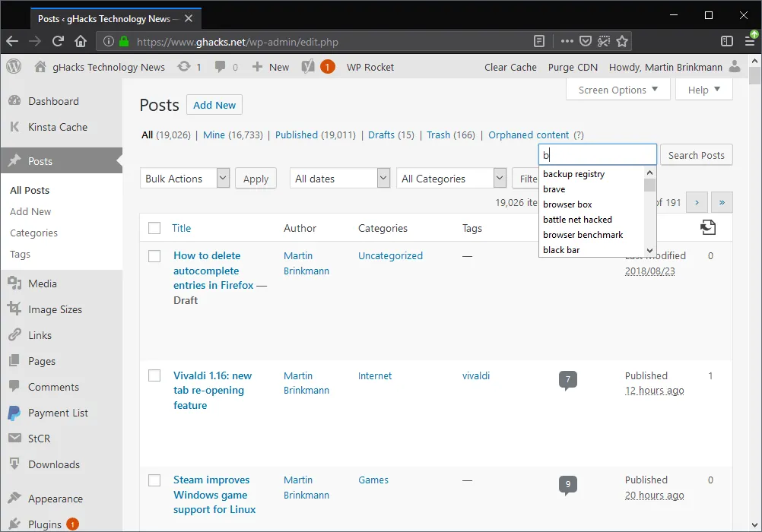Click Purge CDN in the admin bar

pyautogui.click(x=573, y=67)
